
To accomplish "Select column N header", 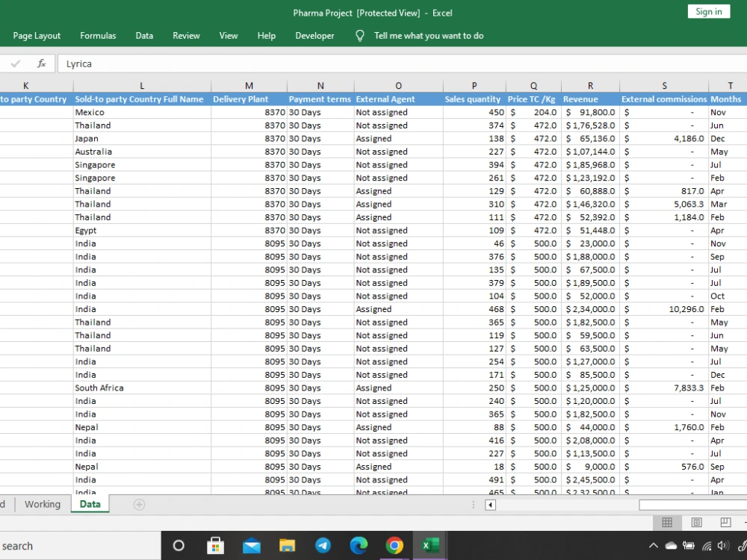I will point(320,86).
